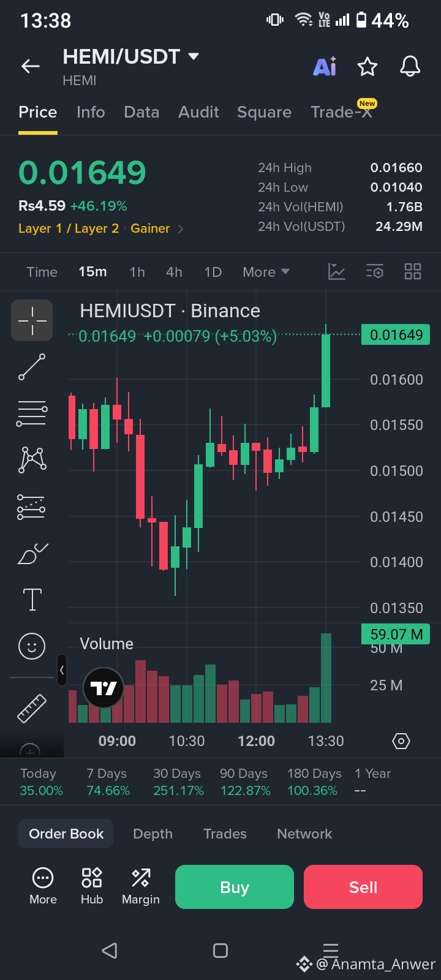Tap the 7 Days 74.66% performance
Screen dimensions: 441x980
[108, 782]
